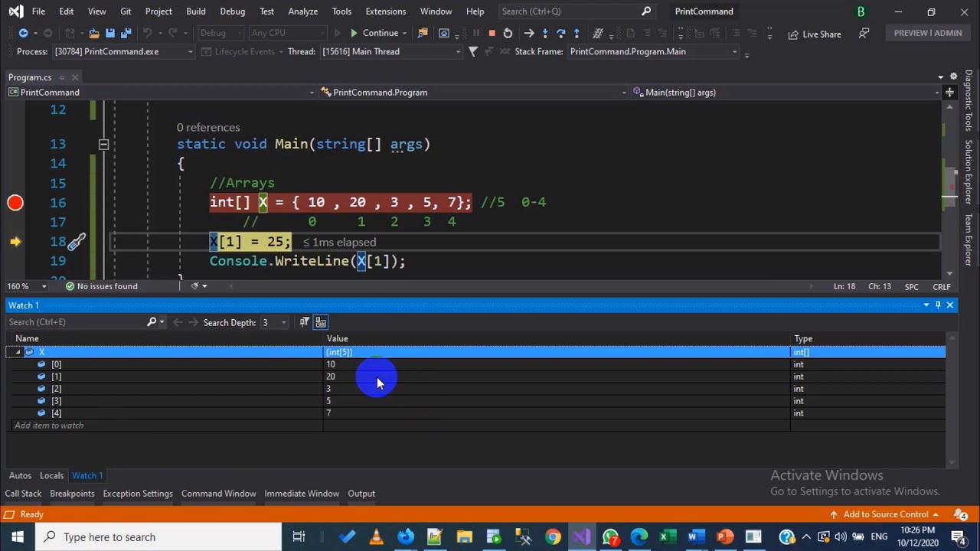Open Diagnostic Tools side tab
Image resolution: width=980 pixels, height=551 pixels.
click(x=969, y=101)
